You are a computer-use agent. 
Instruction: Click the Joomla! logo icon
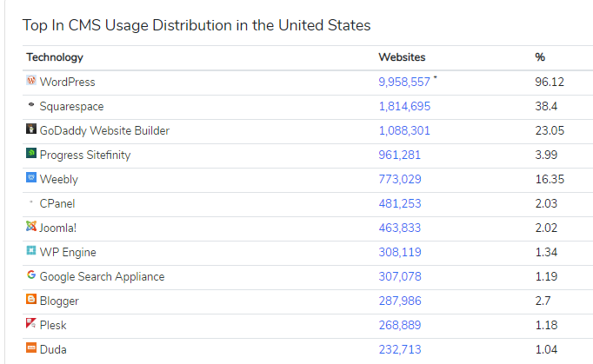click(x=31, y=226)
